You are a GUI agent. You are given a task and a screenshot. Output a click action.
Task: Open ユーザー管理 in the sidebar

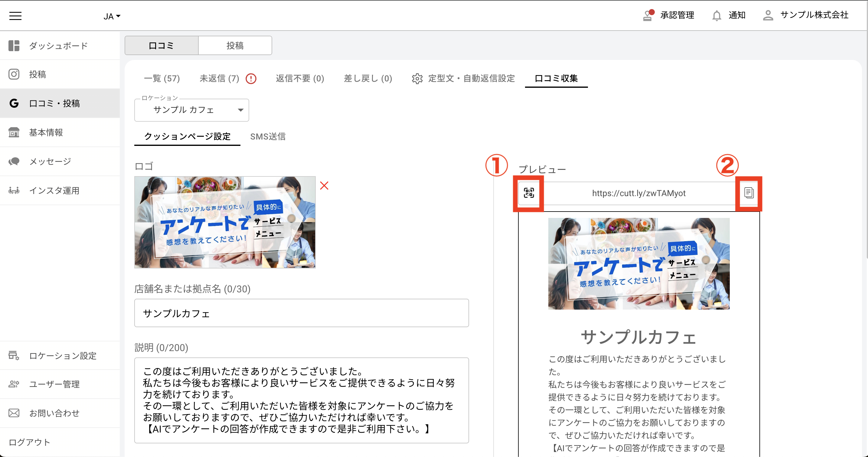tap(54, 384)
